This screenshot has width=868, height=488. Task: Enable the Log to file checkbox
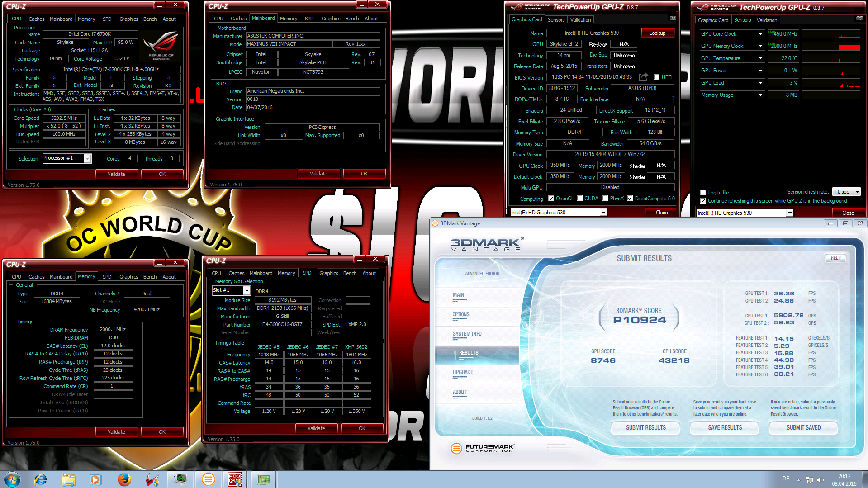point(703,193)
